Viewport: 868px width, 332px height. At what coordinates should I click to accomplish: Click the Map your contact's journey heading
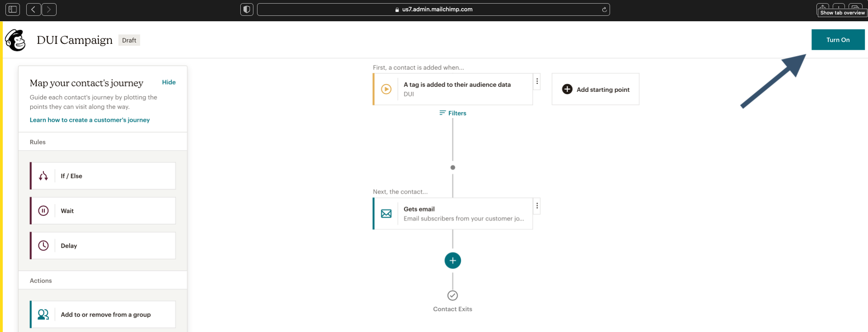pyautogui.click(x=86, y=83)
